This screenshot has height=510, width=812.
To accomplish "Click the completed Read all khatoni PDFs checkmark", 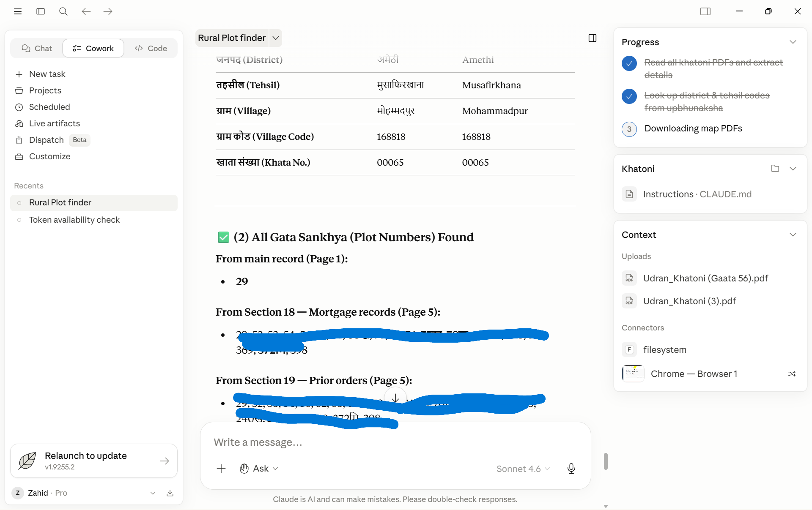I will point(629,63).
